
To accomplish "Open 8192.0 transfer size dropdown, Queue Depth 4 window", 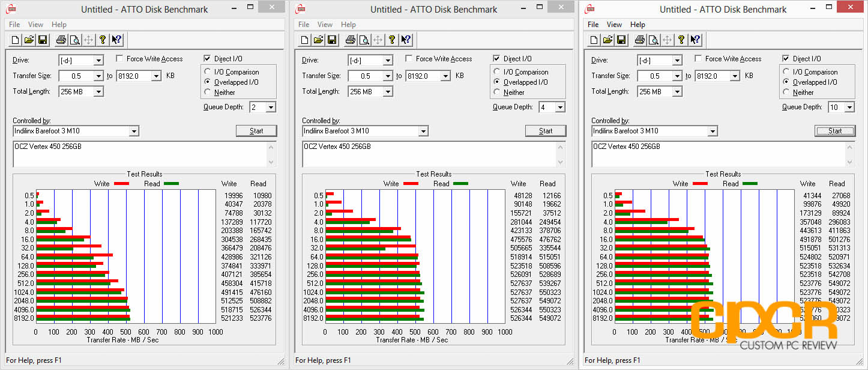I will tap(445, 76).
